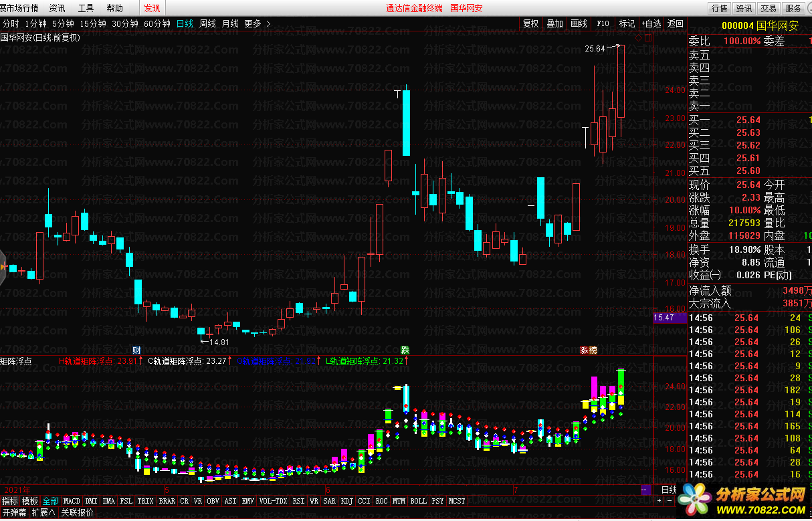Select the 30分钟 period
Screen dimensions: 812x521
pyautogui.click(x=125, y=23)
